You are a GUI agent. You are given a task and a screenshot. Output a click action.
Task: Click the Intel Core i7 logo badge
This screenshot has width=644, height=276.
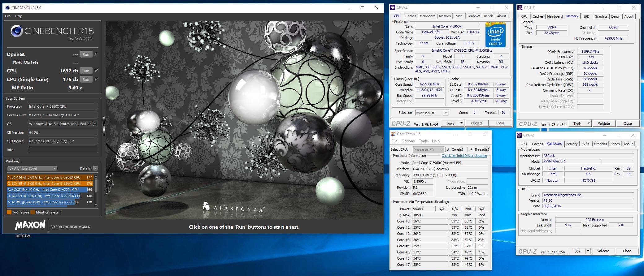tap(495, 35)
